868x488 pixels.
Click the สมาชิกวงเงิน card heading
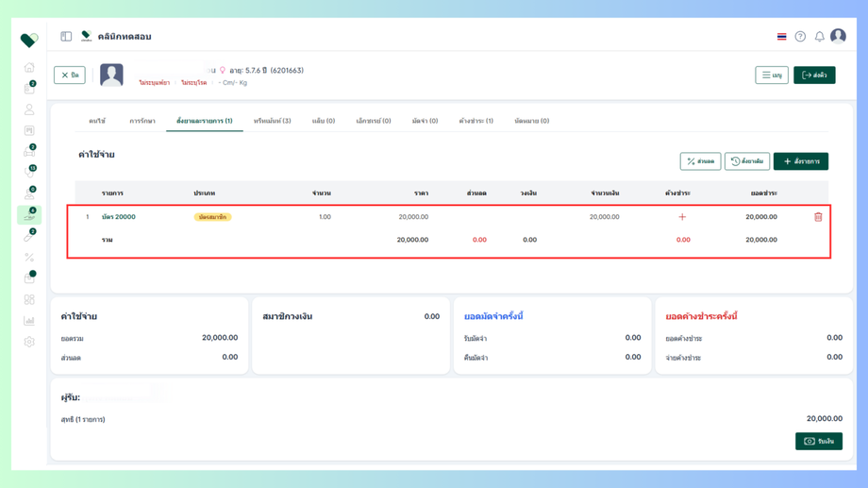point(288,316)
